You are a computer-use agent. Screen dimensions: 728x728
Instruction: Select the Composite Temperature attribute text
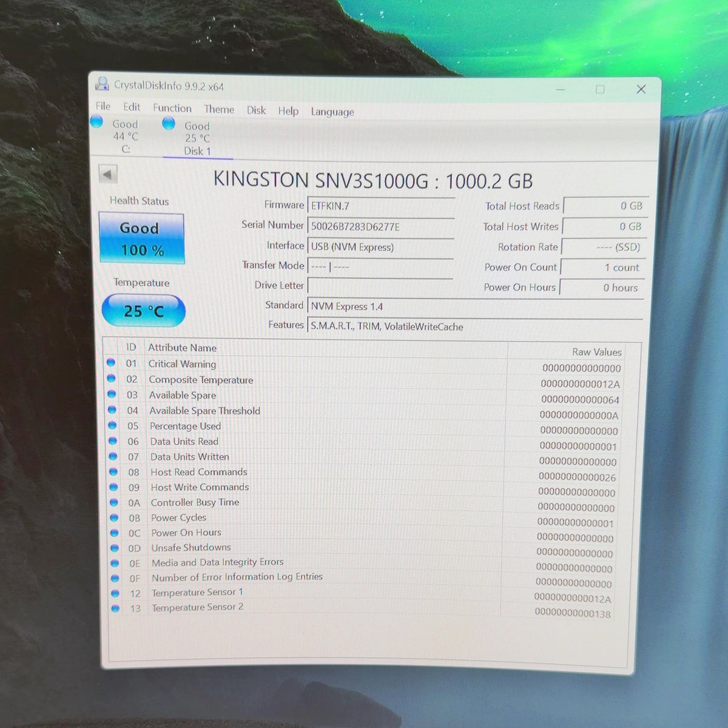(x=201, y=379)
